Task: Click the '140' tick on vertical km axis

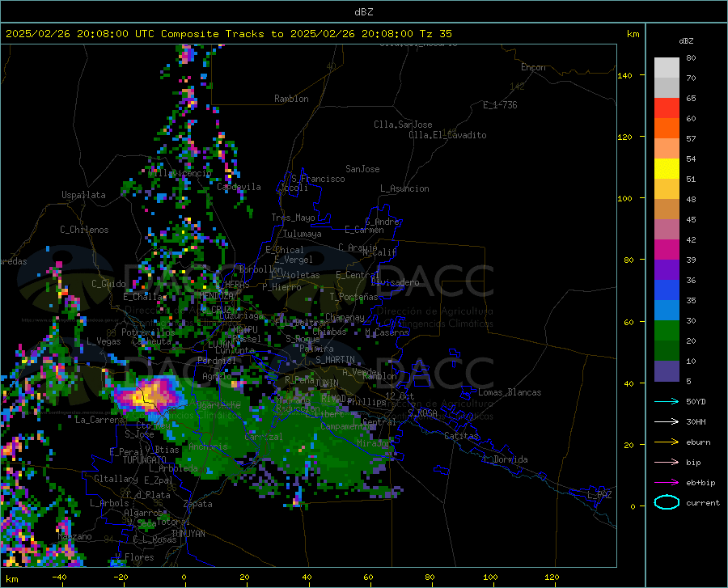Action: click(624, 75)
